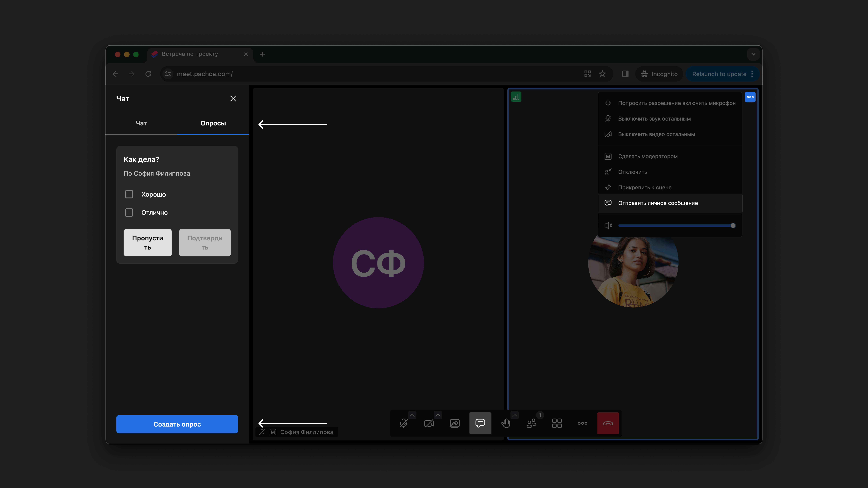Click the share screen icon
The width and height of the screenshot is (868, 488).
click(x=455, y=423)
